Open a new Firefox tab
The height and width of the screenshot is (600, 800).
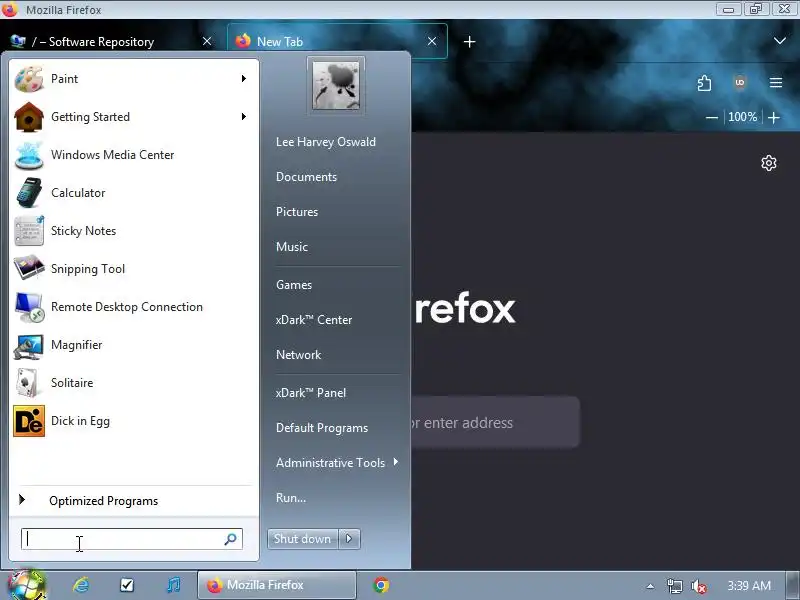469,42
